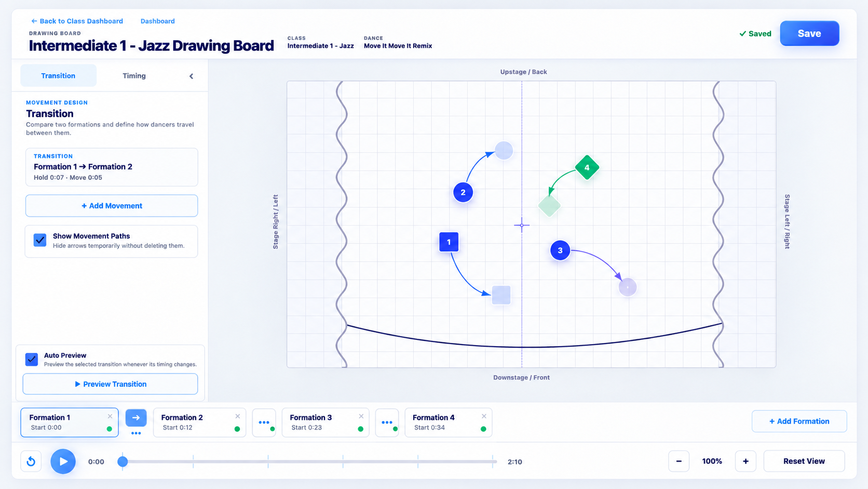Switch to the Timing tab
Screen dimensions: 868x489
click(134, 76)
